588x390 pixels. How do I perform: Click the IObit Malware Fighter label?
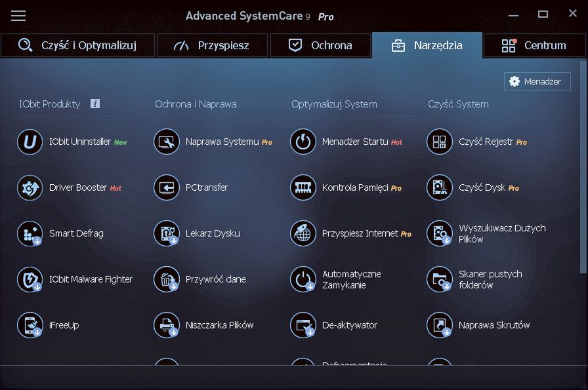(x=91, y=279)
